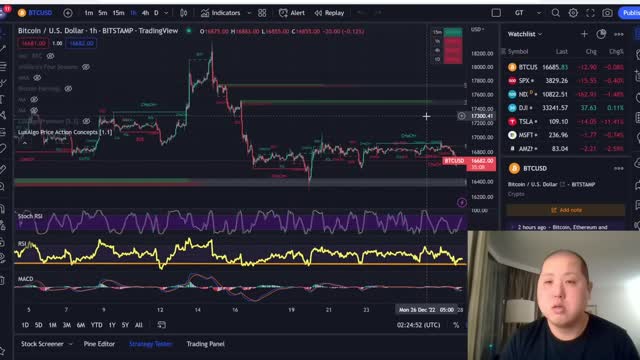Viewport: 640px width, 360px height.
Task: Select DJI row in watchlist
Action: pos(565,108)
